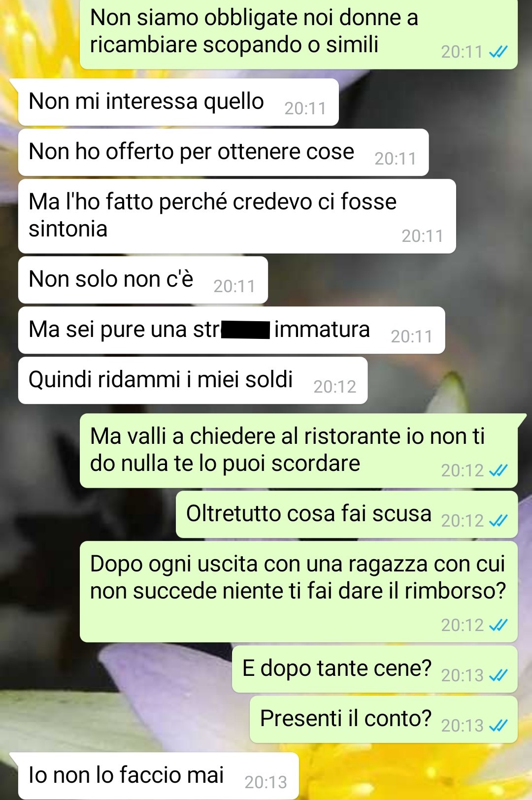Viewport: 532px width, 800px height.
Task: Select the 'Non ho offerto per ottenere cose' message
Action: pyautogui.click(x=224, y=152)
